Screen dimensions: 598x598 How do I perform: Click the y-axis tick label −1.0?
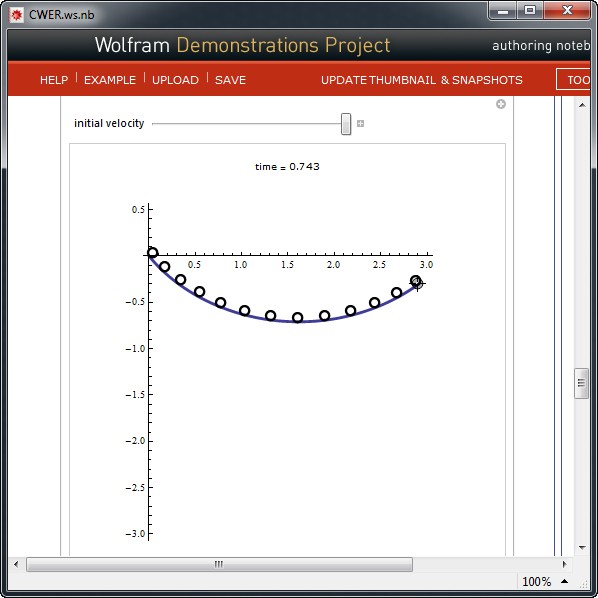tap(135, 349)
